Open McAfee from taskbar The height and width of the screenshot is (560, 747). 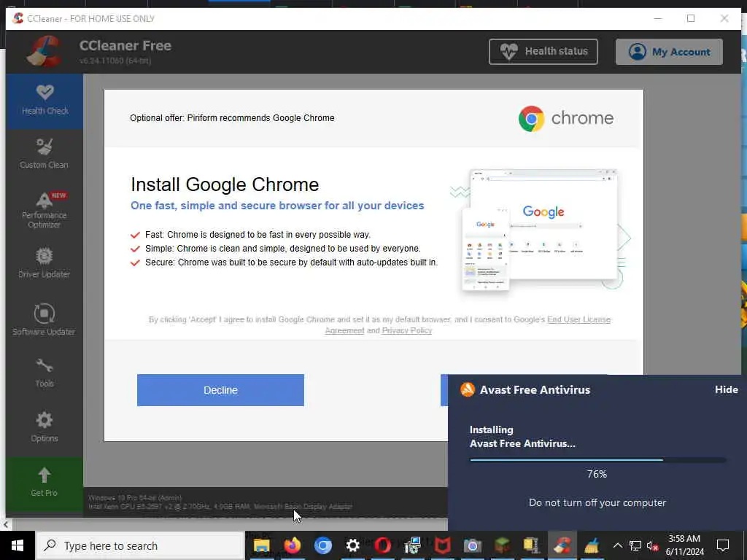click(x=442, y=545)
